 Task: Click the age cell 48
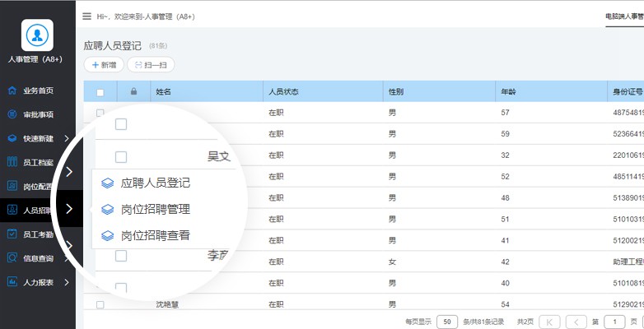click(505, 197)
